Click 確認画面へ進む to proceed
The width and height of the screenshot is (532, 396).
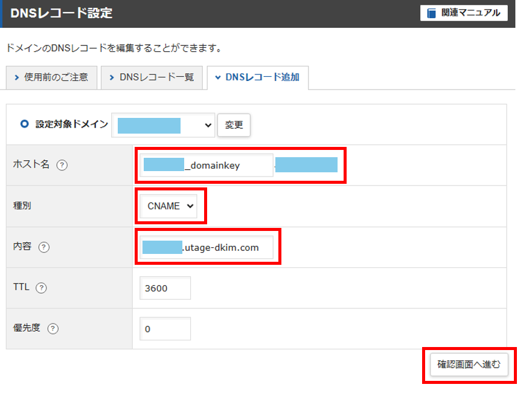coord(469,365)
